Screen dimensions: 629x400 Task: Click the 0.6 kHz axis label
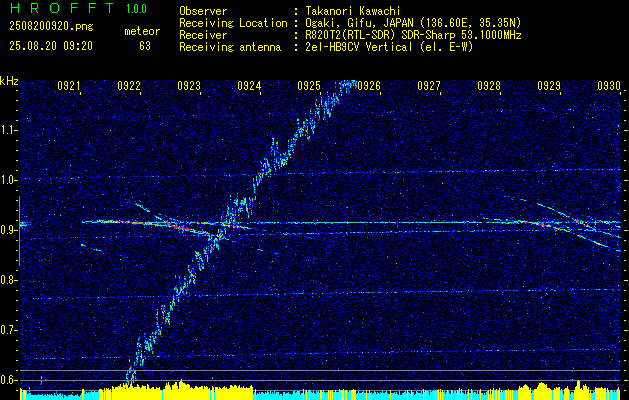pos(9,380)
